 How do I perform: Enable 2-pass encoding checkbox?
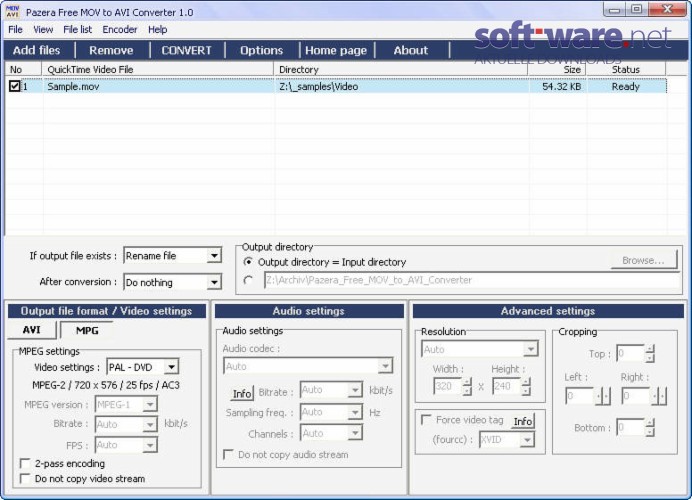coord(25,463)
